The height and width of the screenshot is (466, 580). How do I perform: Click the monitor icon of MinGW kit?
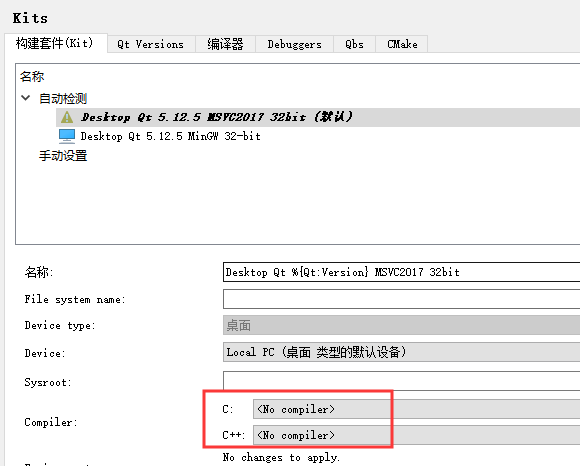pos(67,136)
